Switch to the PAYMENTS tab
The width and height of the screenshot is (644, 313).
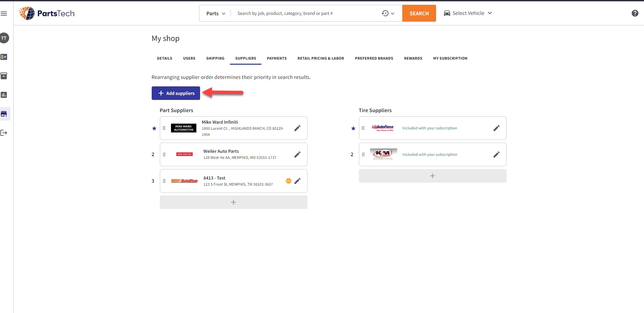tap(277, 58)
